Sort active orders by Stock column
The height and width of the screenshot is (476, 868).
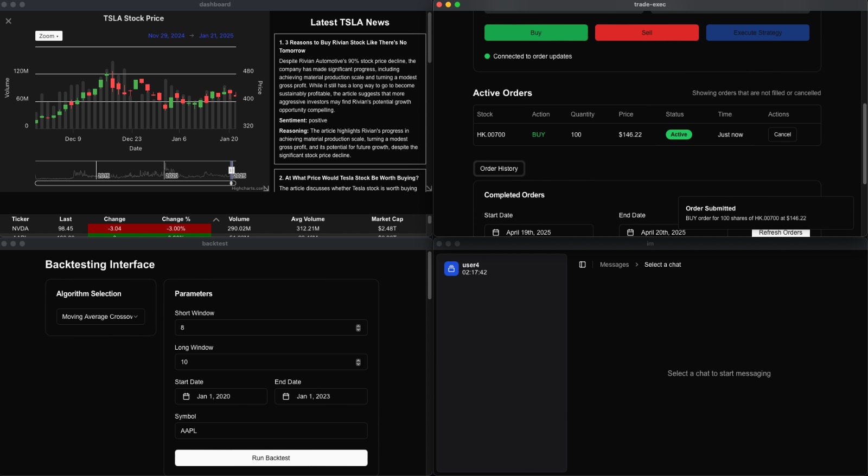tap(485, 114)
